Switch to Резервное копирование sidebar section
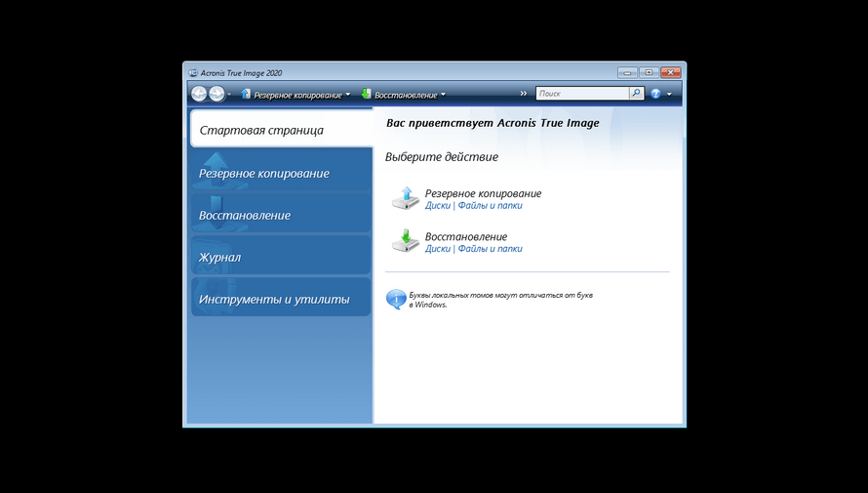 (279, 173)
